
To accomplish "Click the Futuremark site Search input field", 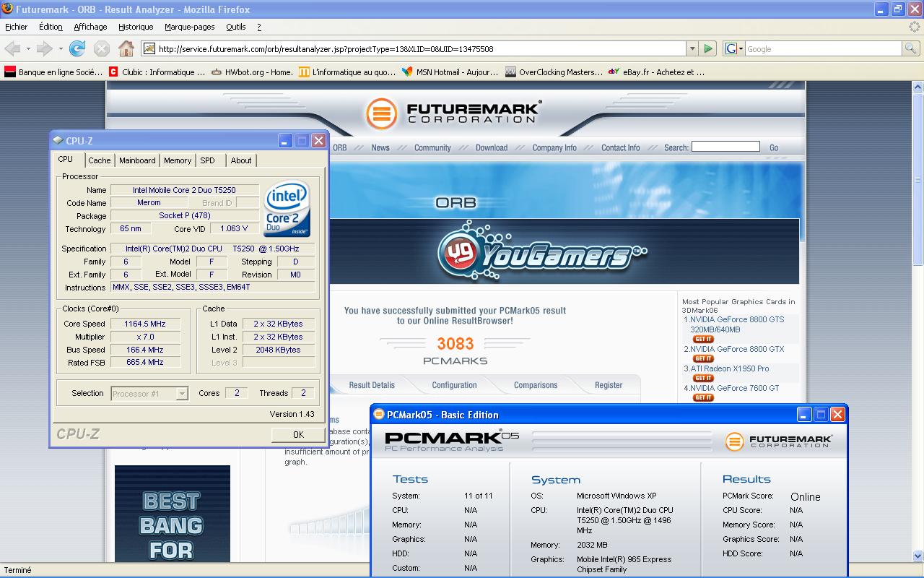I will click(x=725, y=147).
